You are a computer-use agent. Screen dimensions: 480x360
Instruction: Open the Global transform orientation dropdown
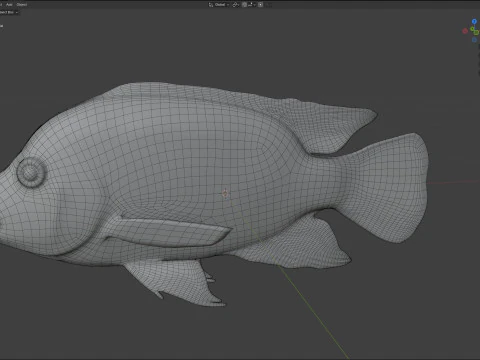click(219, 5)
